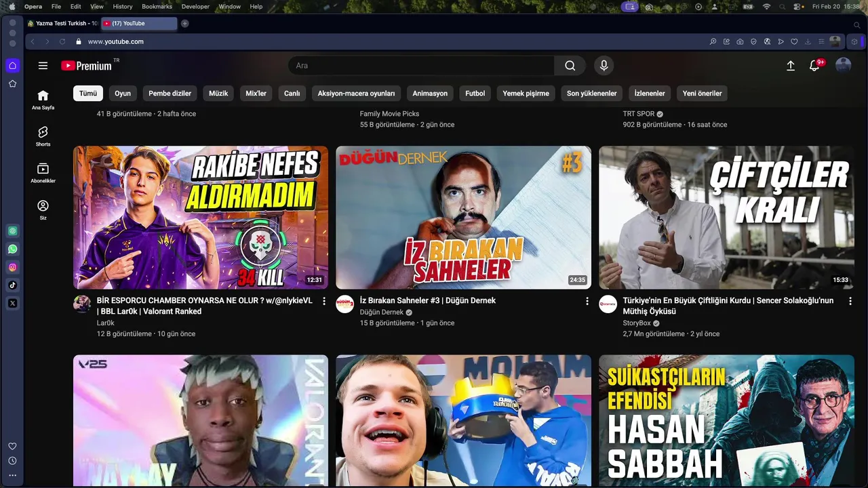The image size is (868, 488).
Task: Open Lar0k channel link
Action: click(x=106, y=323)
